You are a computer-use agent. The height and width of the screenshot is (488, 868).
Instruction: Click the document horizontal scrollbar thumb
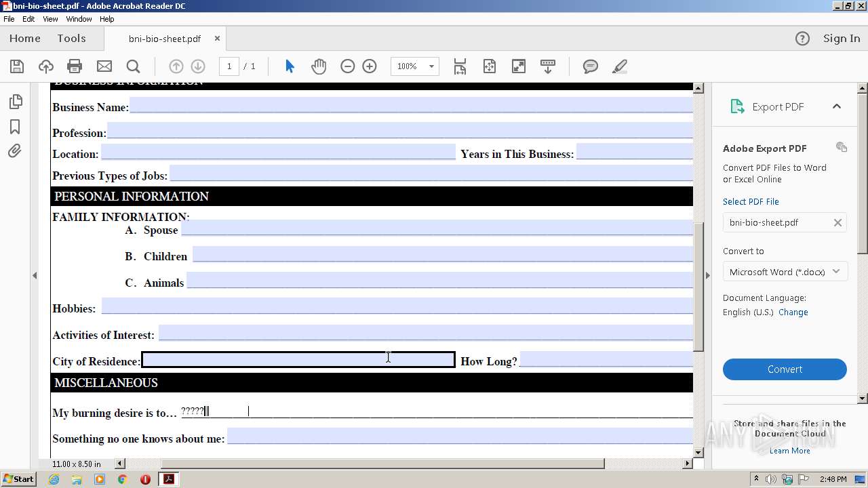(x=382, y=464)
